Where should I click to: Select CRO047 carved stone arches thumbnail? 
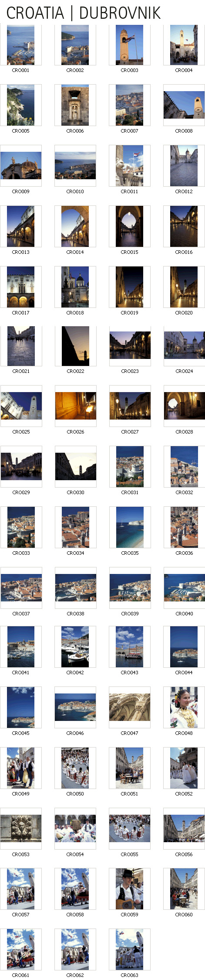(x=129, y=707)
